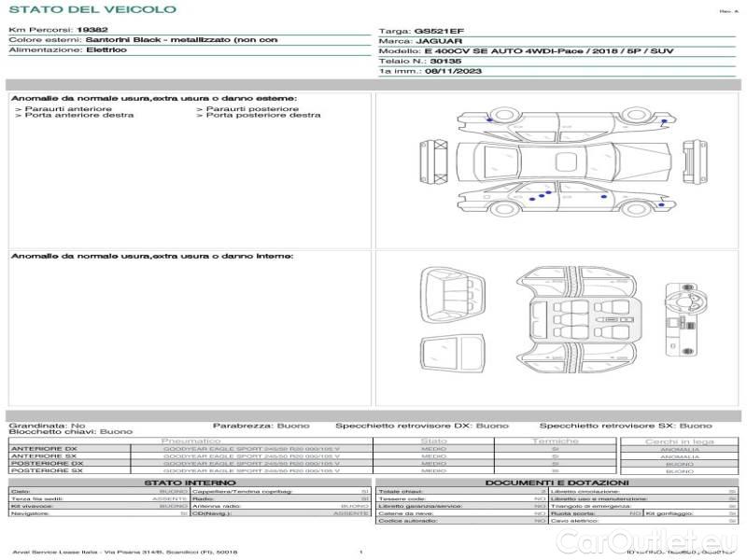The image size is (747, 560).
Task: Select the POSTERIORE SX tyre row label
Action: coord(47,470)
